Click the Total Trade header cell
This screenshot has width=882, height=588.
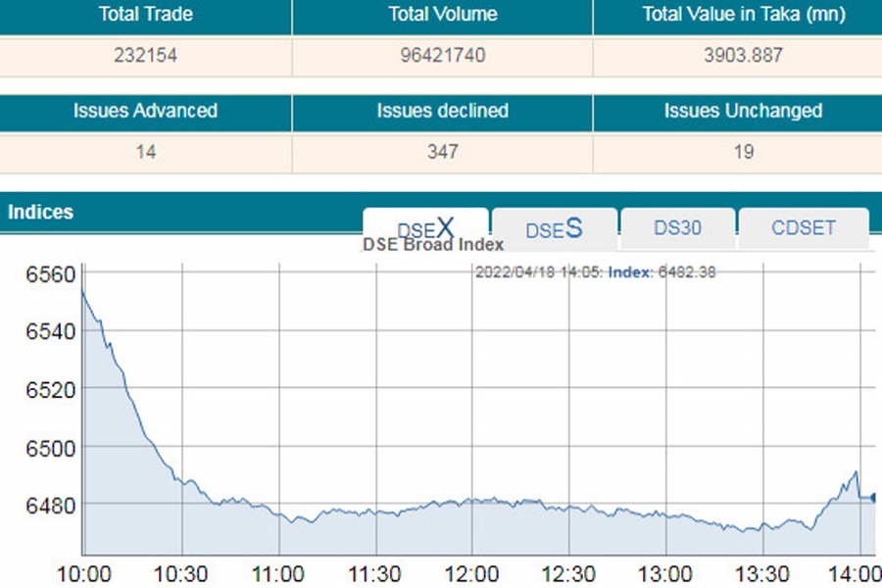click(x=146, y=15)
